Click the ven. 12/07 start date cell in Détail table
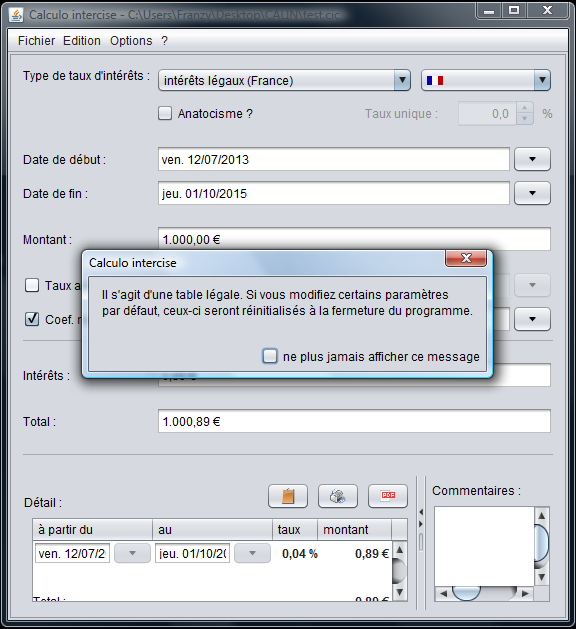Screen dimensions: 576x629 coord(72,554)
